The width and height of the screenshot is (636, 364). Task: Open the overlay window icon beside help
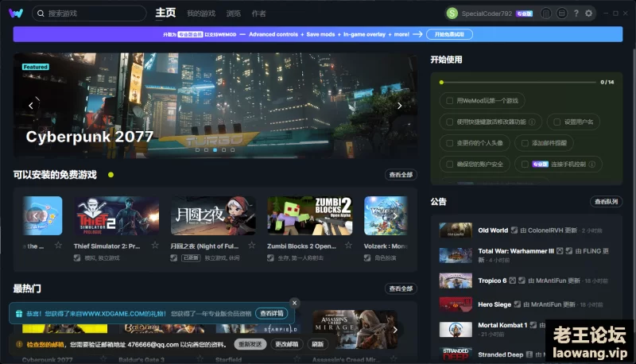[x=562, y=14]
